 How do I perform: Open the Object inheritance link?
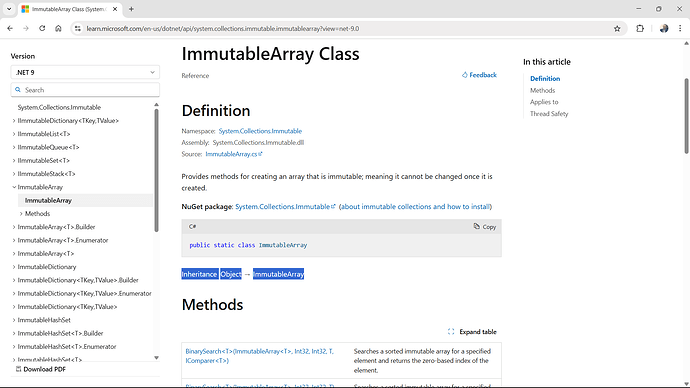(x=231, y=274)
